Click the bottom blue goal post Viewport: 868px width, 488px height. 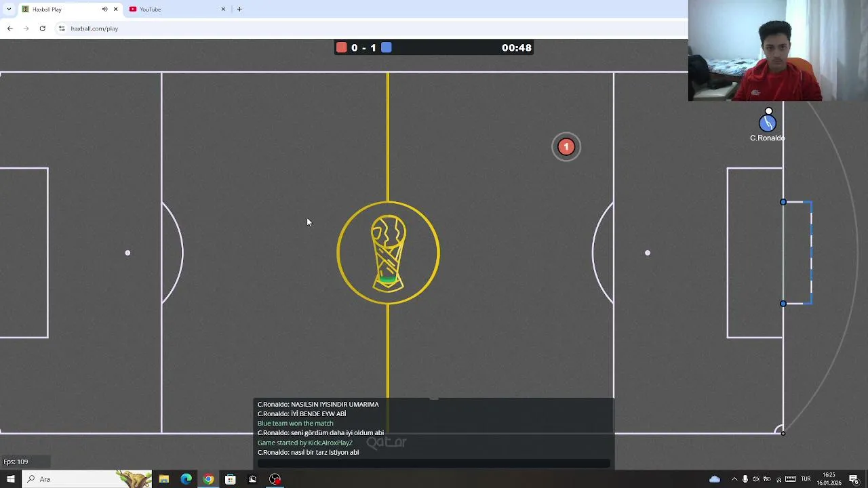tap(783, 304)
